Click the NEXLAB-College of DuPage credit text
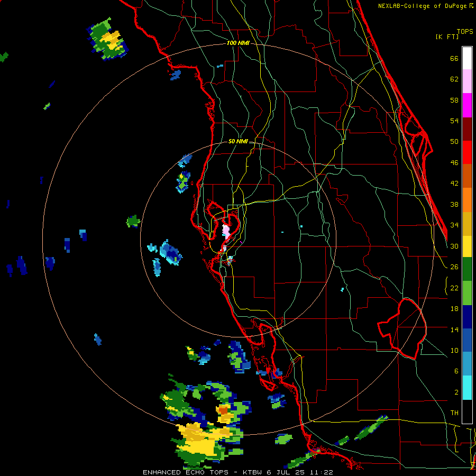Viewport: 476px width, 476px height. 425,6
